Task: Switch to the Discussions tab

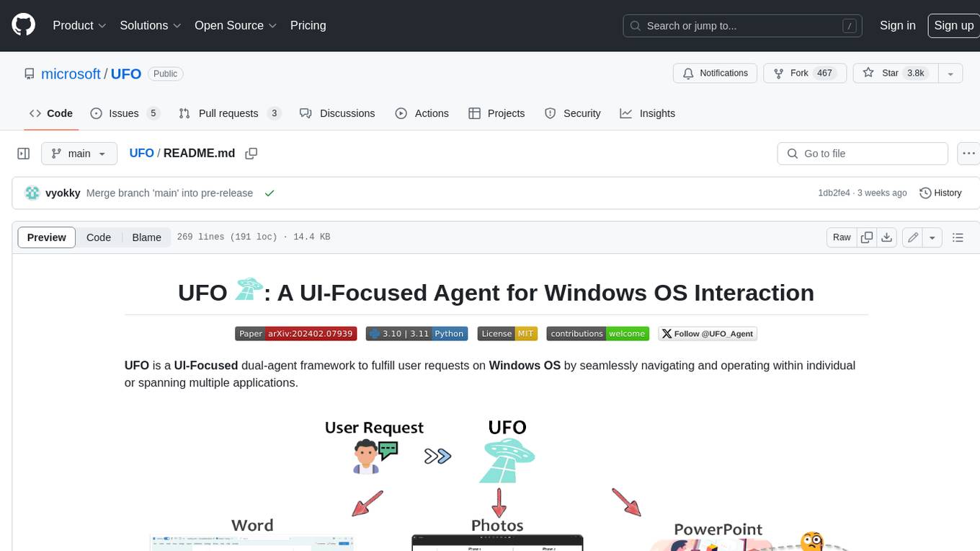Action: pyautogui.click(x=337, y=113)
